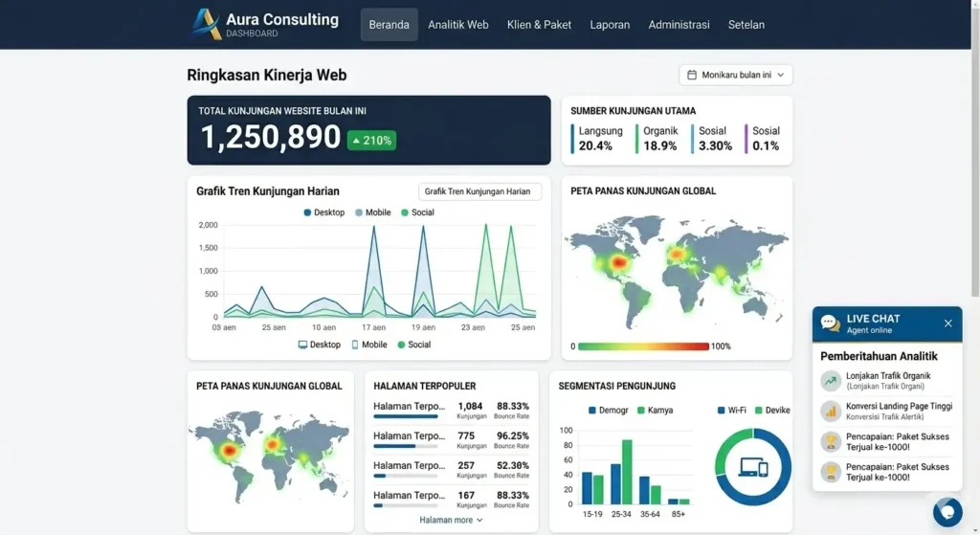This screenshot has width=980, height=535.
Task: Click the Lonjakan Trafik Organik notification icon
Action: click(831, 381)
